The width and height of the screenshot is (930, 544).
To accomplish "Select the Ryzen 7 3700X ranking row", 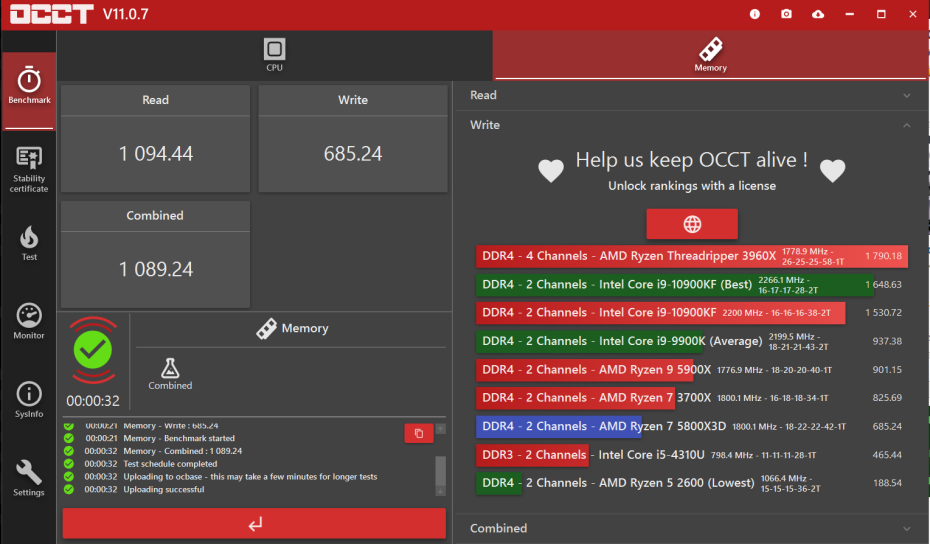I will [692, 398].
